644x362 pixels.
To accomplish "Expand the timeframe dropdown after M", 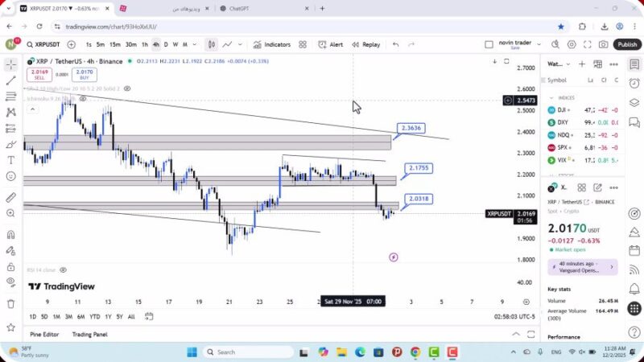I will 194,45.
